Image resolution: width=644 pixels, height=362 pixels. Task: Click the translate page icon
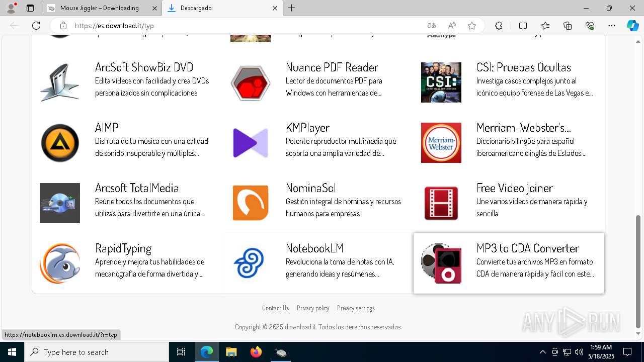click(x=432, y=26)
